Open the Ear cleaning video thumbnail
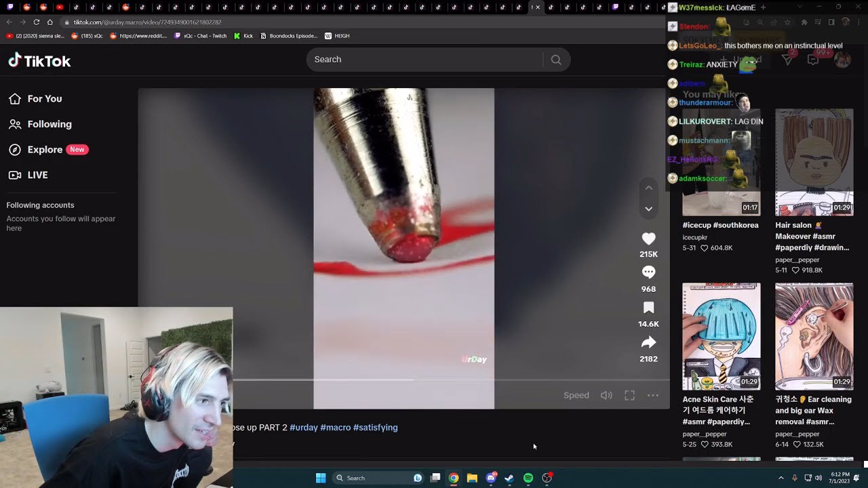868x488 pixels. (814, 337)
